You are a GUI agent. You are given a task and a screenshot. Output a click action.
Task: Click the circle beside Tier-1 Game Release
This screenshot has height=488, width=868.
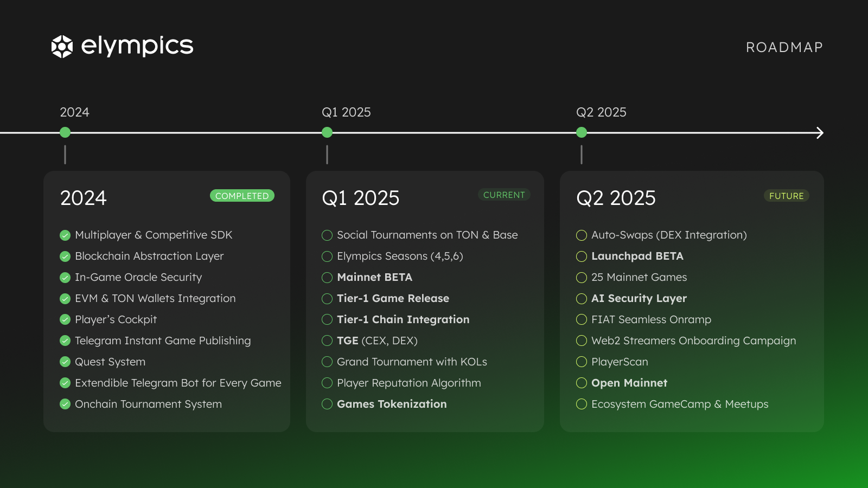[327, 299]
